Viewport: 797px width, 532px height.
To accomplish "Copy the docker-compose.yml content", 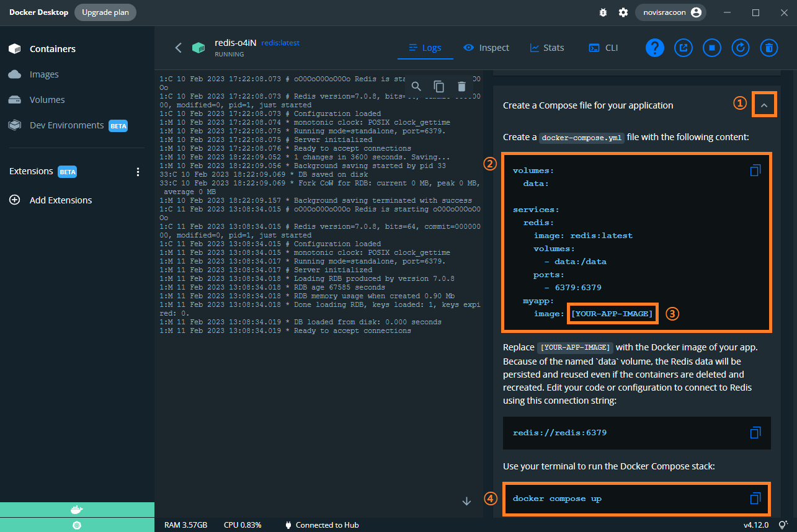I will pyautogui.click(x=755, y=171).
